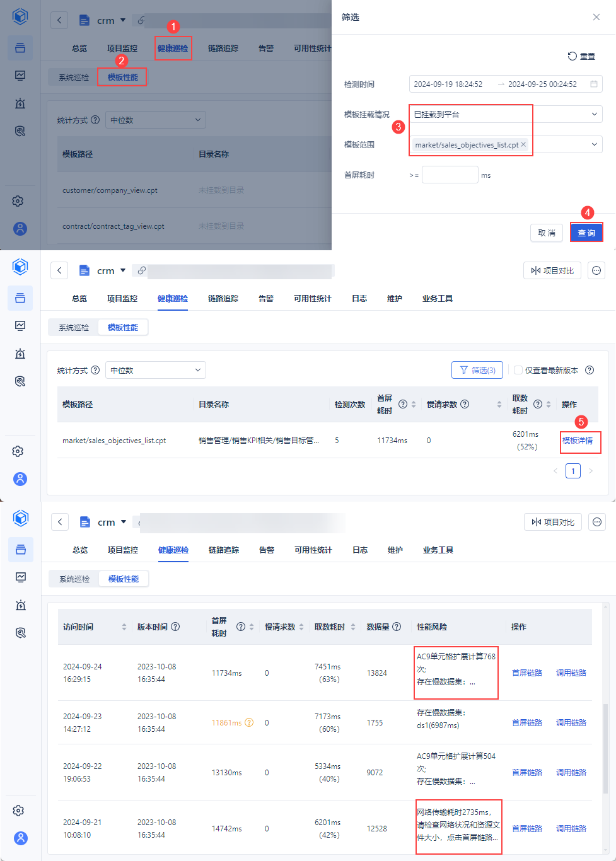
Task: Click customer/company_view.cpt row path
Action: [x=110, y=190]
